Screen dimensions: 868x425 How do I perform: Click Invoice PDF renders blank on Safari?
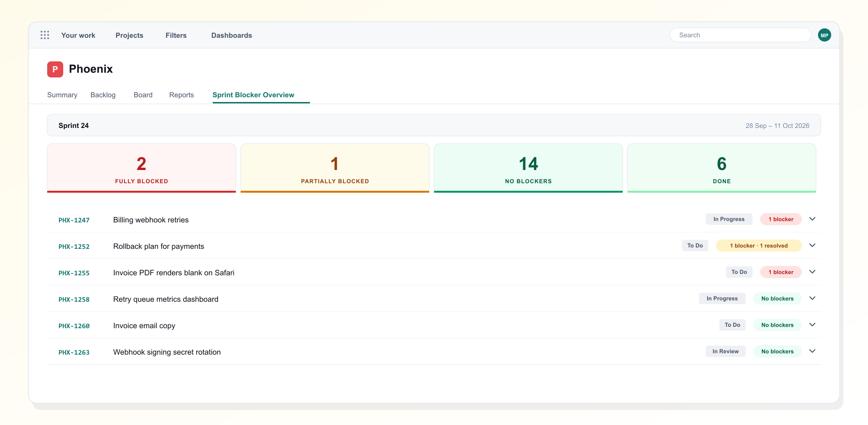[x=174, y=273]
